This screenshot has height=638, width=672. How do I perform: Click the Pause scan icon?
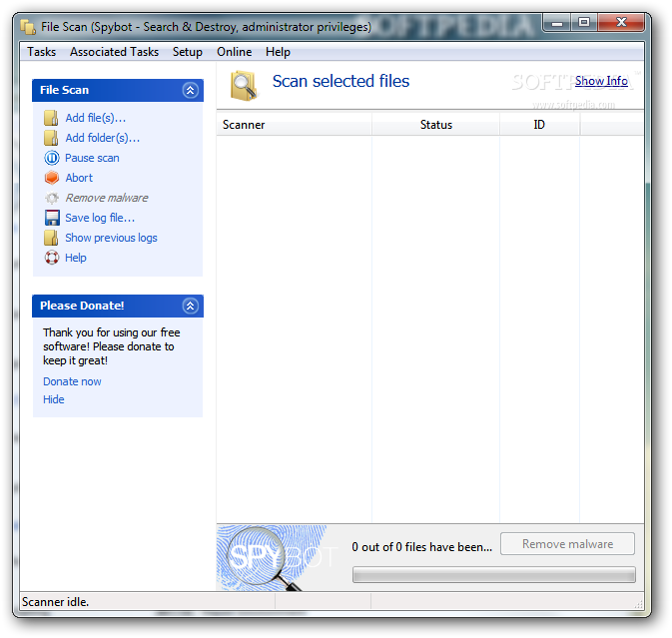click(52, 158)
